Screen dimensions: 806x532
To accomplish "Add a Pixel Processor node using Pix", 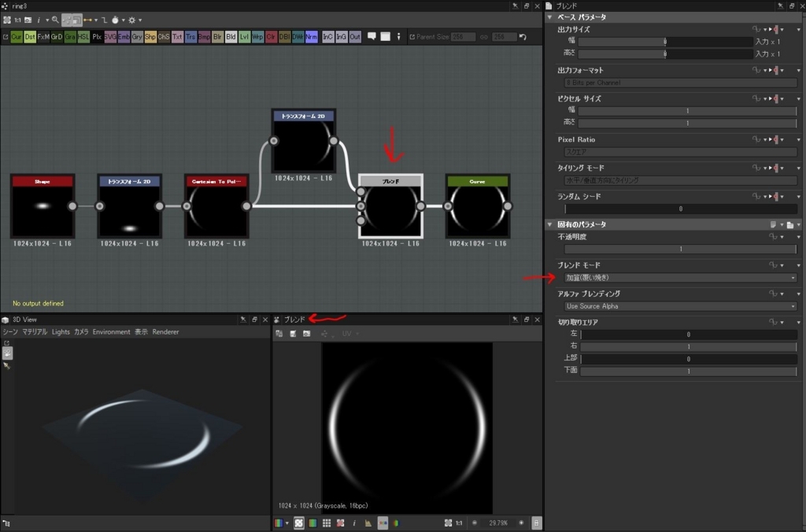I will pyautogui.click(x=97, y=37).
